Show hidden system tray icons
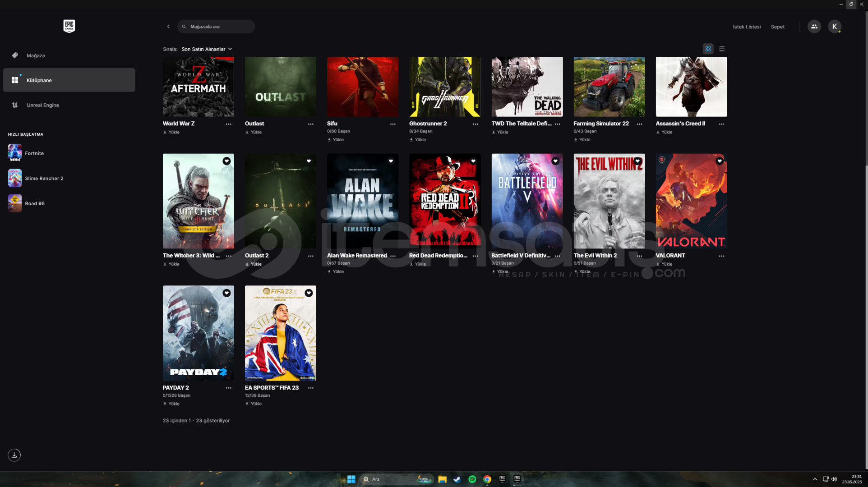The height and width of the screenshot is (487, 868). (815, 479)
